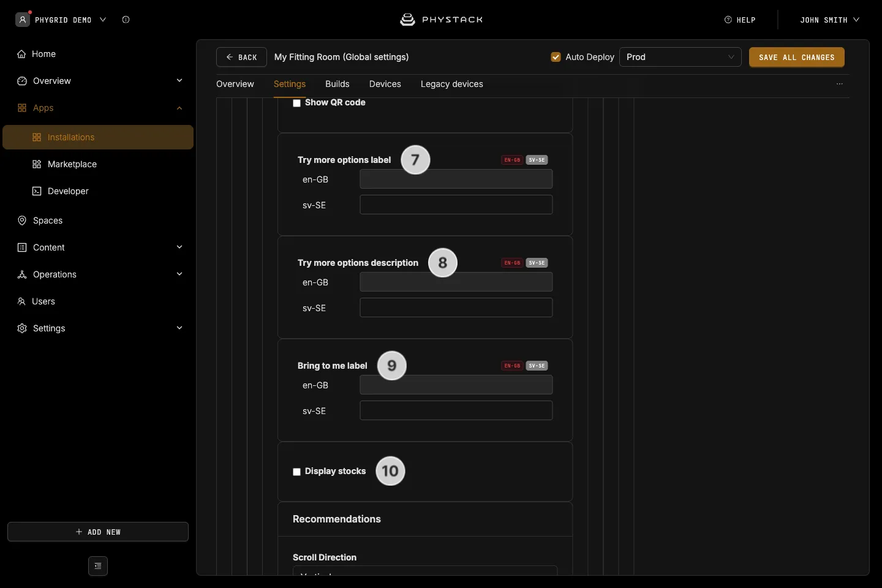Click the Operations network icon

(22, 274)
